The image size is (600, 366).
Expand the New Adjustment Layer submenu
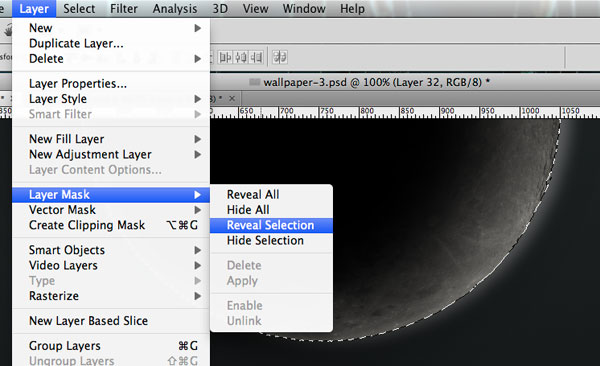click(111, 154)
